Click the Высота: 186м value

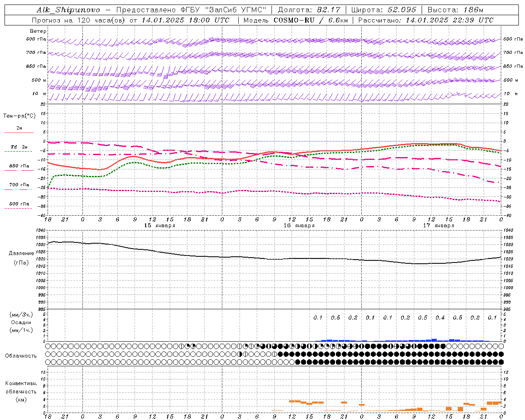[x=455, y=10]
